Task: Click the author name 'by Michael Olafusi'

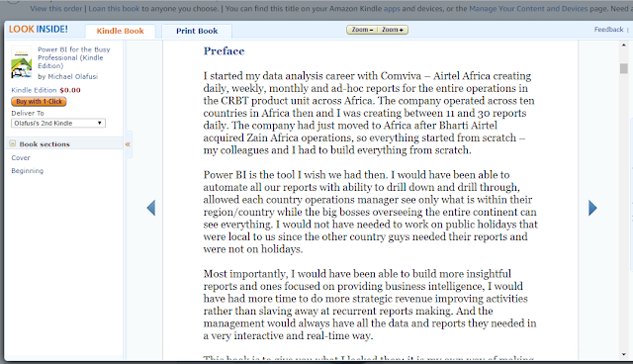Action: (68, 77)
